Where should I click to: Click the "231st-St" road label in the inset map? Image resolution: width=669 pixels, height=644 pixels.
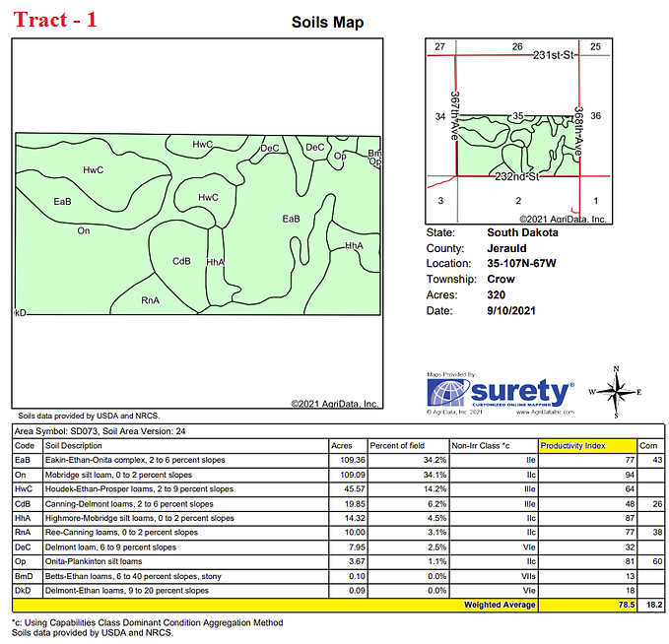pyautogui.click(x=553, y=55)
